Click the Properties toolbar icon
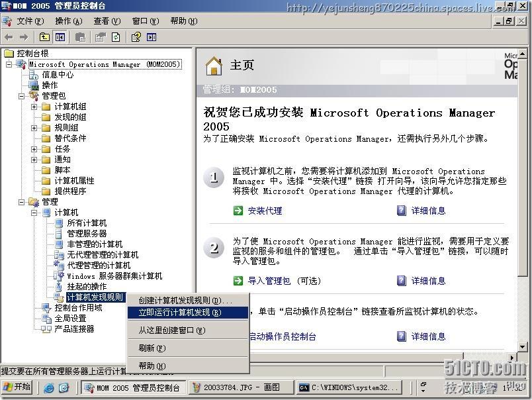 click(x=100, y=37)
